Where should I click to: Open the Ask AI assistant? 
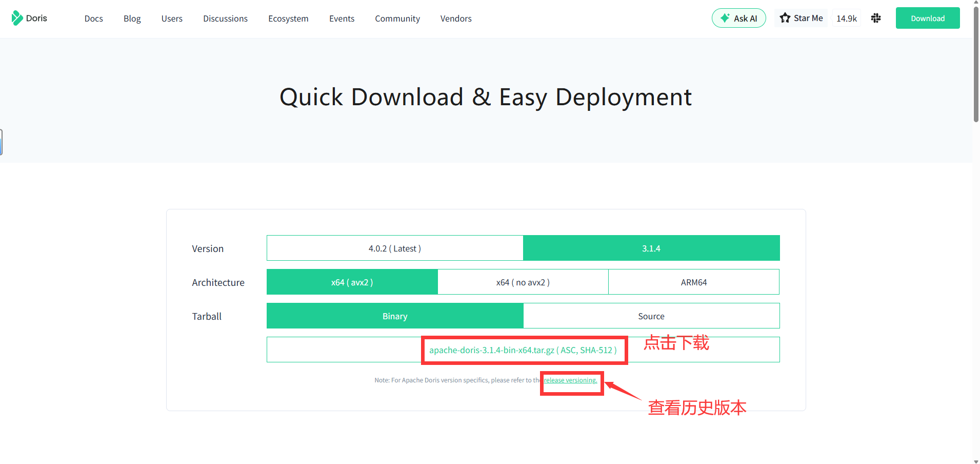(x=738, y=18)
